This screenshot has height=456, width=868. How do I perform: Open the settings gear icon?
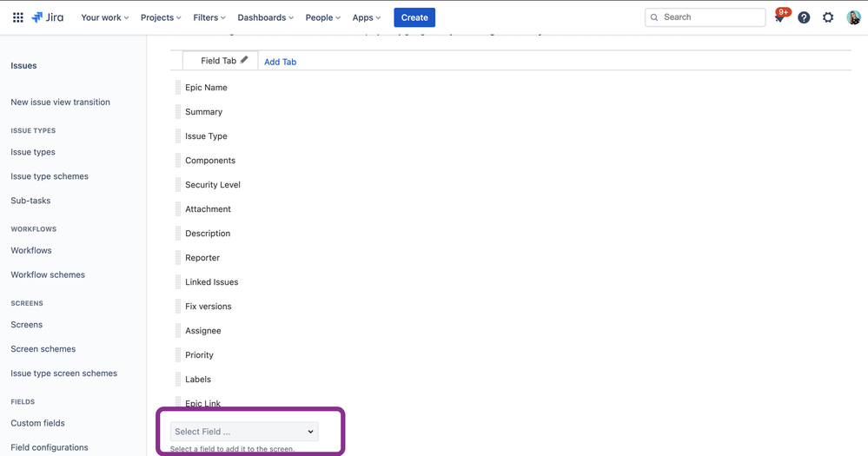tap(828, 17)
